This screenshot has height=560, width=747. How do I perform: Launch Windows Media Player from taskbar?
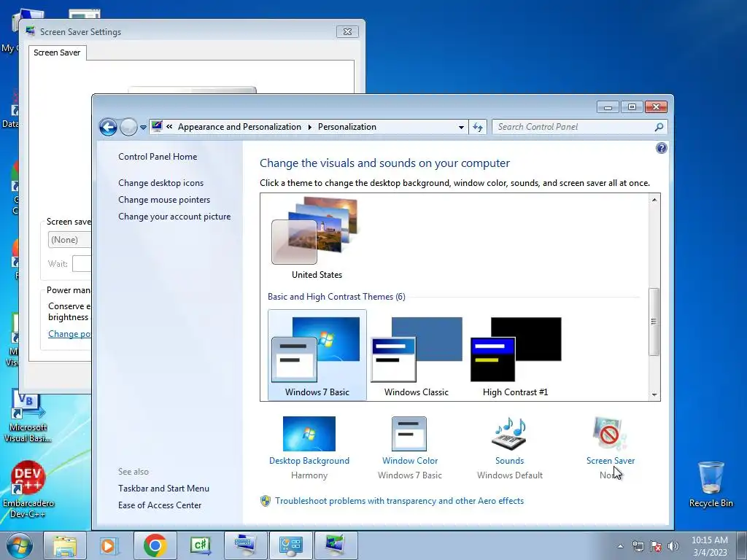[x=109, y=545]
